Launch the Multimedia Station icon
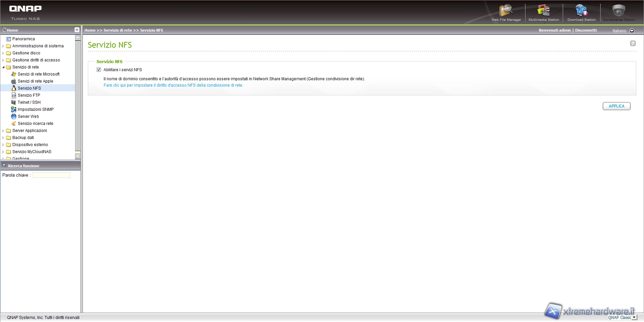The image size is (644, 322). tap(544, 11)
